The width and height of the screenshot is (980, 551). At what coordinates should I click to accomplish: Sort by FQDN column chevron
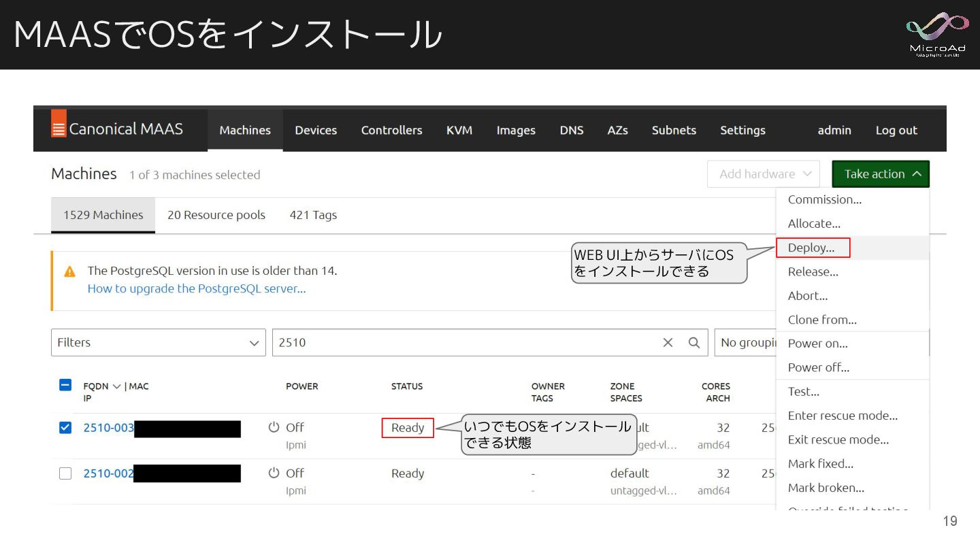[x=116, y=386]
